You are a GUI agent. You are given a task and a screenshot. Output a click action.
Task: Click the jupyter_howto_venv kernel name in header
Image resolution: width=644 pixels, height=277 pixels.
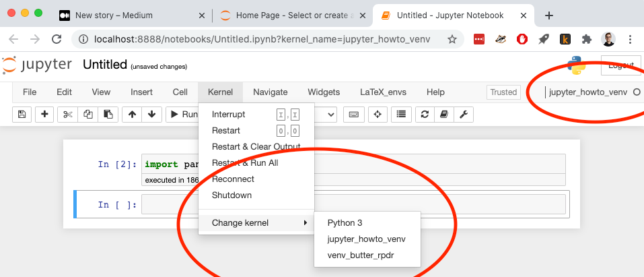coord(588,92)
